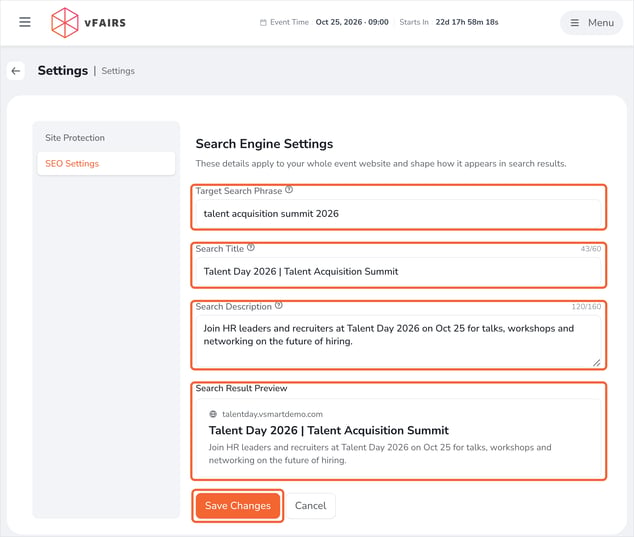Click the 43/60 title character counter
The height and width of the screenshot is (537, 634).
pos(591,249)
